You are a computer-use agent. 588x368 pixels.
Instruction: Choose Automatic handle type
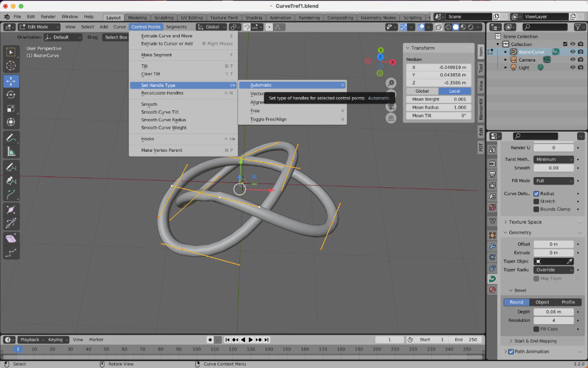261,85
